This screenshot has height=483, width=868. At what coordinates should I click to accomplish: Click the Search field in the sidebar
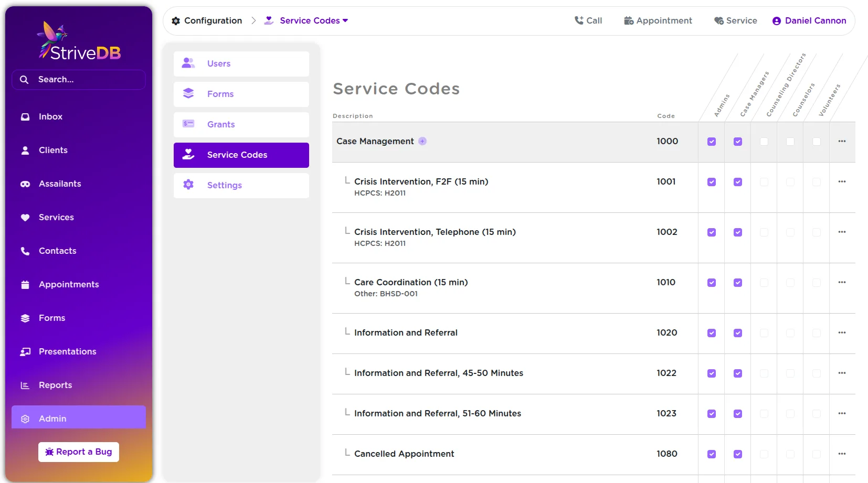(78, 79)
